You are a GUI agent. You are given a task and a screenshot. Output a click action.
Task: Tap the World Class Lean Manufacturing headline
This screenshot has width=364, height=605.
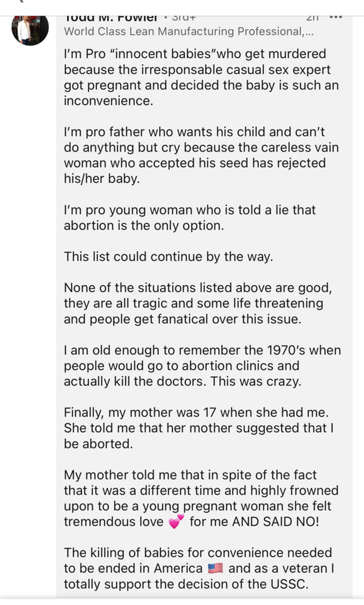click(189, 31)
